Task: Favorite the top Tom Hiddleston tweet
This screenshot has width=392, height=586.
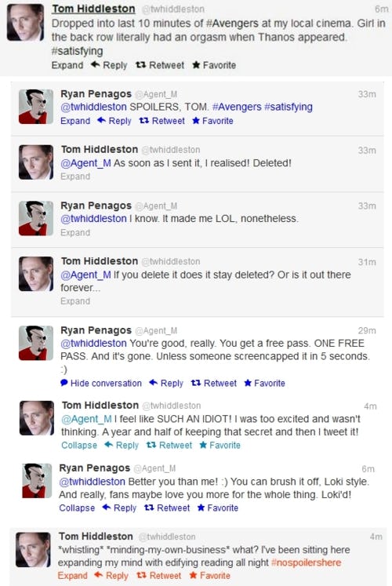Action: point(214,65)
